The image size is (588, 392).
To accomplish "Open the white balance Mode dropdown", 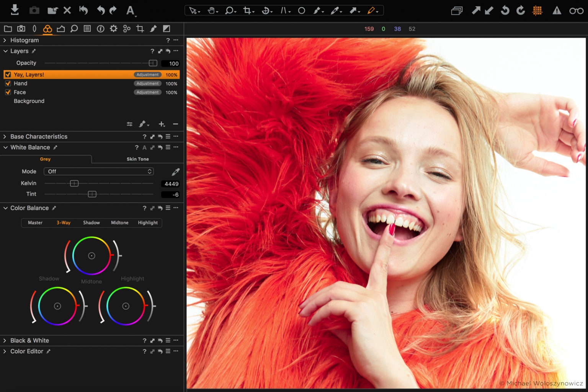I will click(98, 171).
